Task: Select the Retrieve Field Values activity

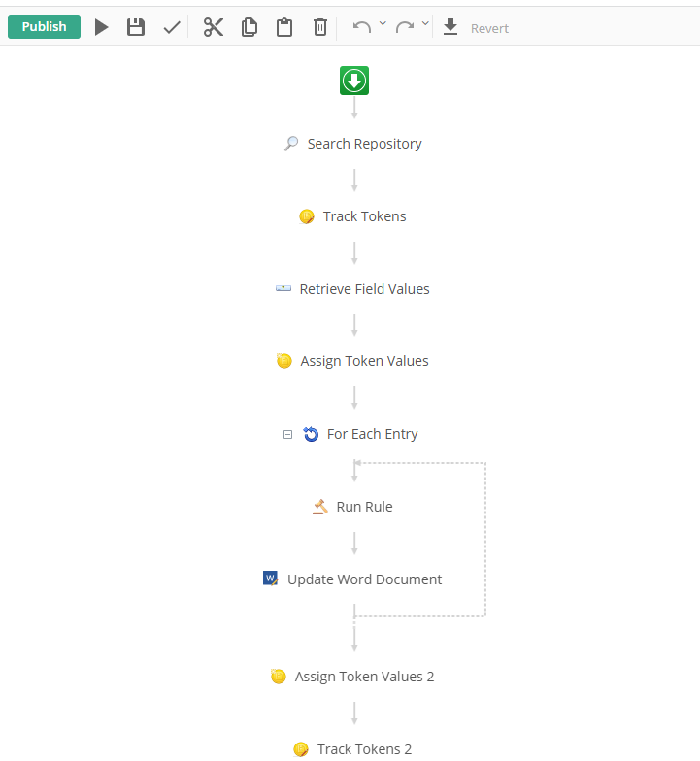Action: pyautogui.click(x=353, y=289)
